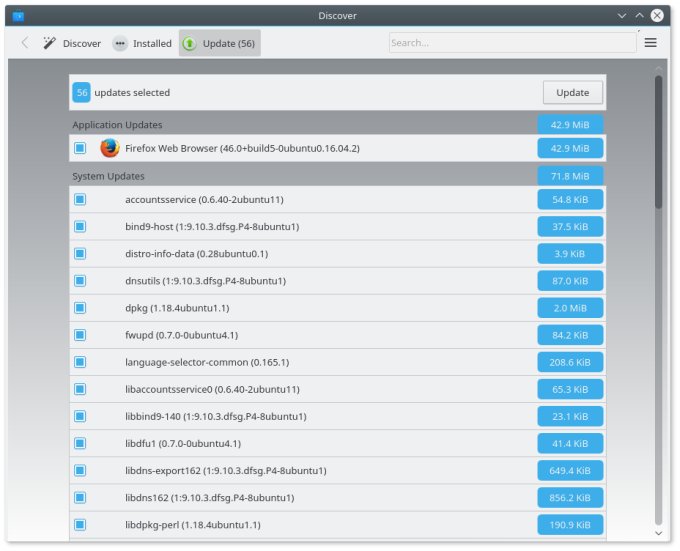Uncheck the Firefox Web Browser update checkbox
The width and height of the screenshot is (680, 551).
pos(80,148)
